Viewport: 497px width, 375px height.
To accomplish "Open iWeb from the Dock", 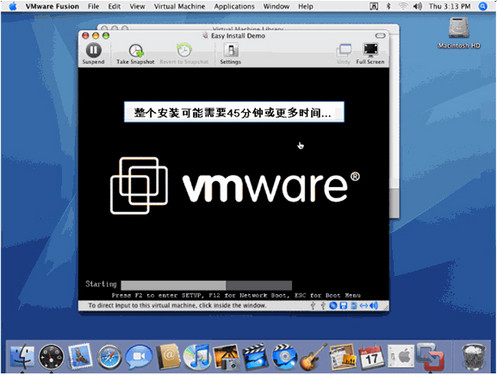I will pyautogui.click(x=342, y=357).
